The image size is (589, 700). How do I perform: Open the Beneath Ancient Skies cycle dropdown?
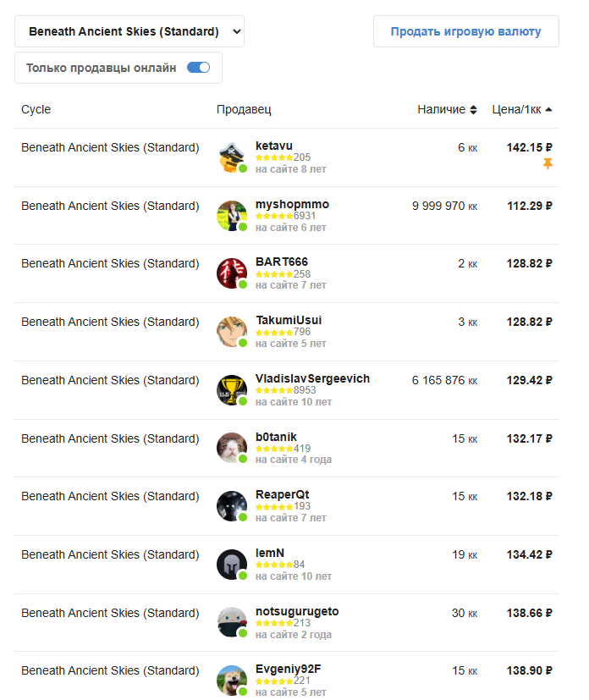129,31
